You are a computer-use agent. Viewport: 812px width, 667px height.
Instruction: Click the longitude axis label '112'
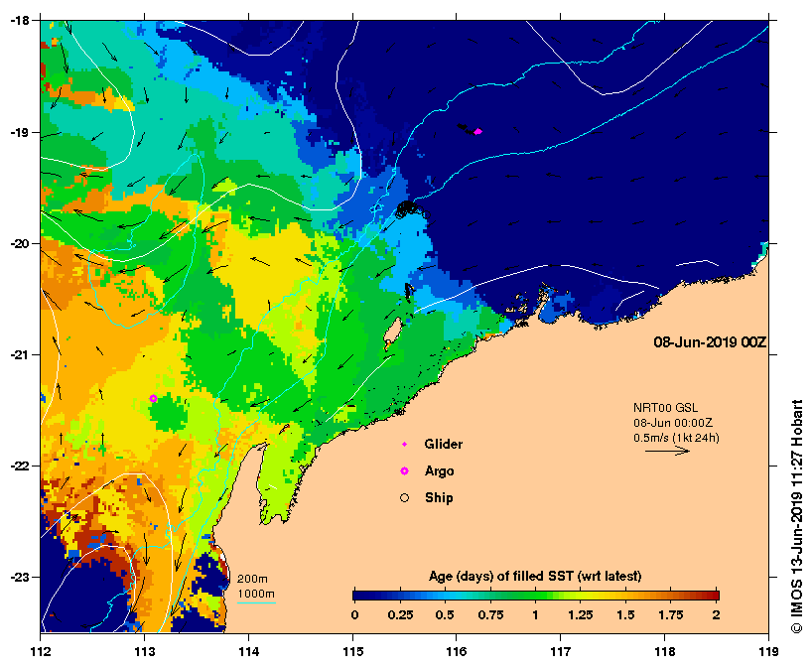pos(41,651)
